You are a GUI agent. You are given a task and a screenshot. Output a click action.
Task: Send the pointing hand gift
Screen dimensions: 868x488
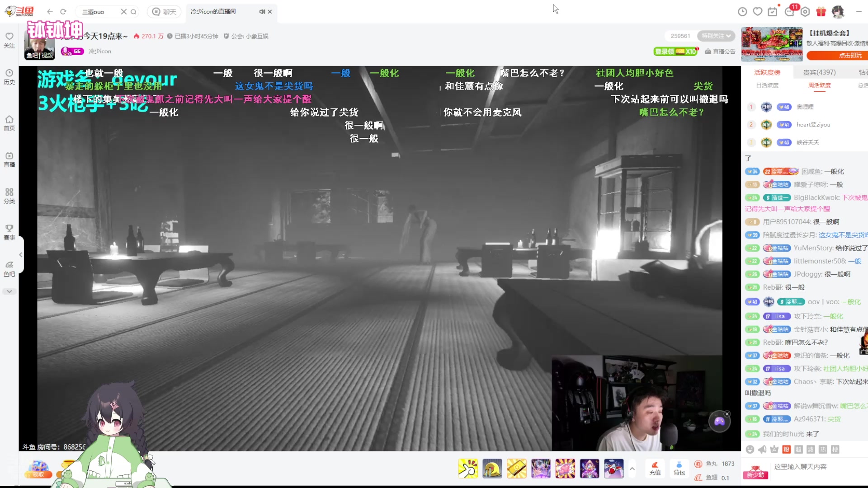pyautogui.click(x=467, y=469)
